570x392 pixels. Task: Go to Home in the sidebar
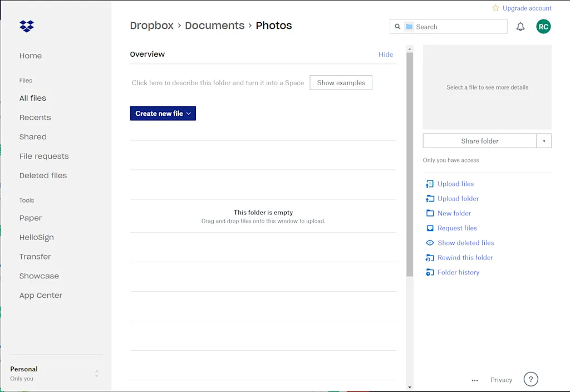(x=31, y=56)
